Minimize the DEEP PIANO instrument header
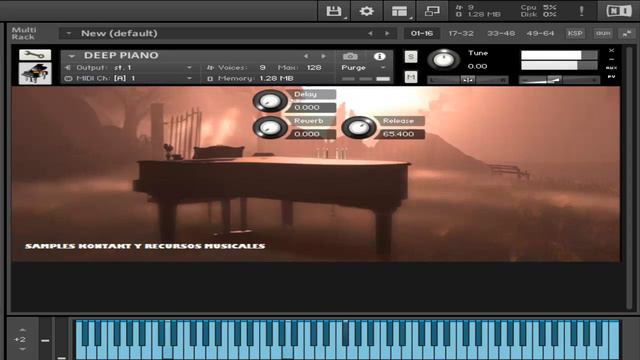640x360 pixels. click(611, 59)
